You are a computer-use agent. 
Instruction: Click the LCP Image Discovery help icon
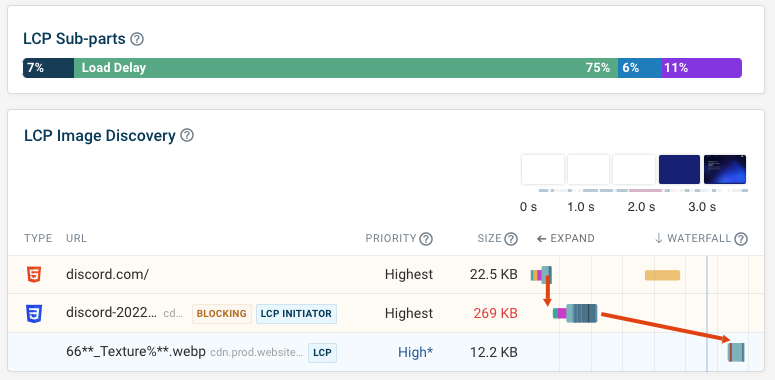pos(187,135)
